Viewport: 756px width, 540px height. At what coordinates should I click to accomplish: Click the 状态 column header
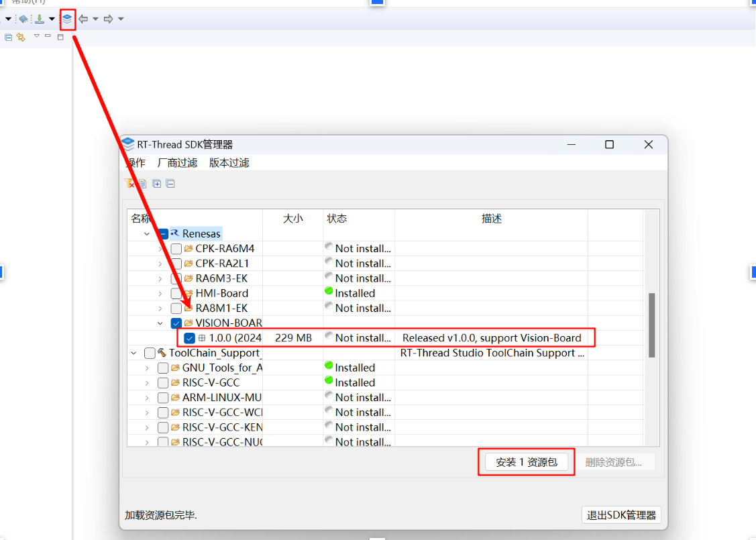(x=359, y=219)
